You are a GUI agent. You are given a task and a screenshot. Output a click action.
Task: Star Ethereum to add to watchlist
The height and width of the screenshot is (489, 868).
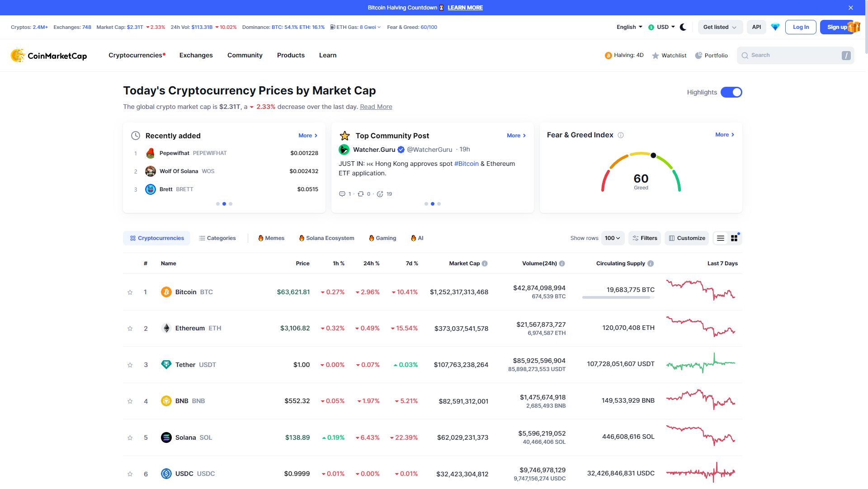[x=130, y=329]
